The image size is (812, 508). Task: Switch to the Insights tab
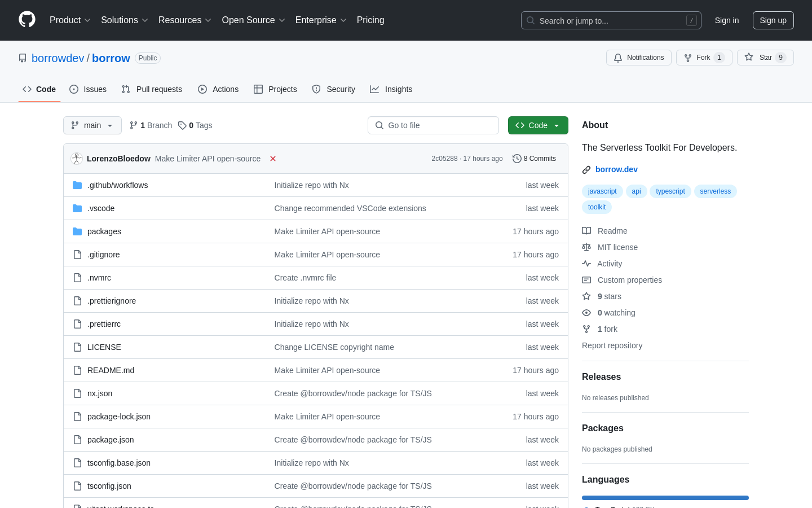pos(391,89)
